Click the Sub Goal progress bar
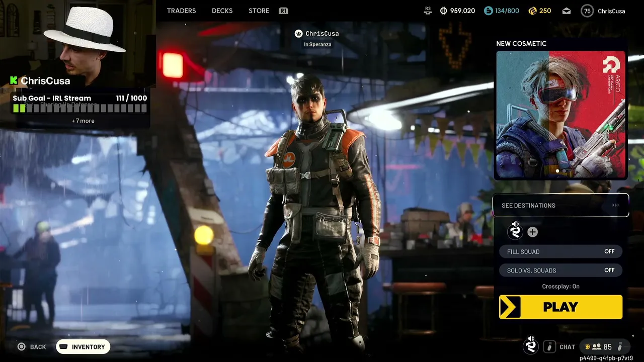This screenshot has width=644, height=362. (x=80, y=108)
